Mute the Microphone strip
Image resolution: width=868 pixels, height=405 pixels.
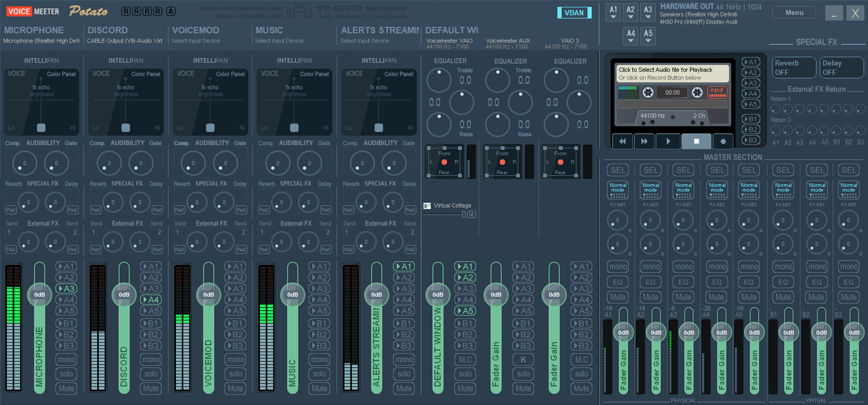coord(66,388)
